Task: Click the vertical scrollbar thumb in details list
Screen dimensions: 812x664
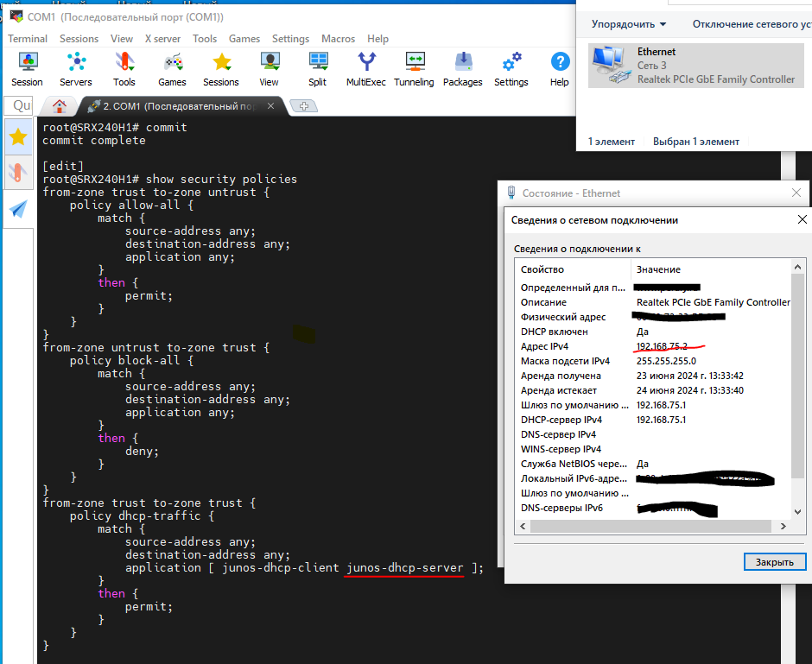Action: (x=797, y=376)
